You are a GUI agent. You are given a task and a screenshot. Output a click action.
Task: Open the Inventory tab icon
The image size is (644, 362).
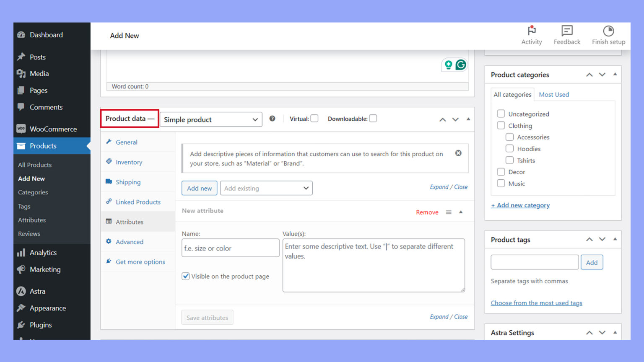point(109,162)
